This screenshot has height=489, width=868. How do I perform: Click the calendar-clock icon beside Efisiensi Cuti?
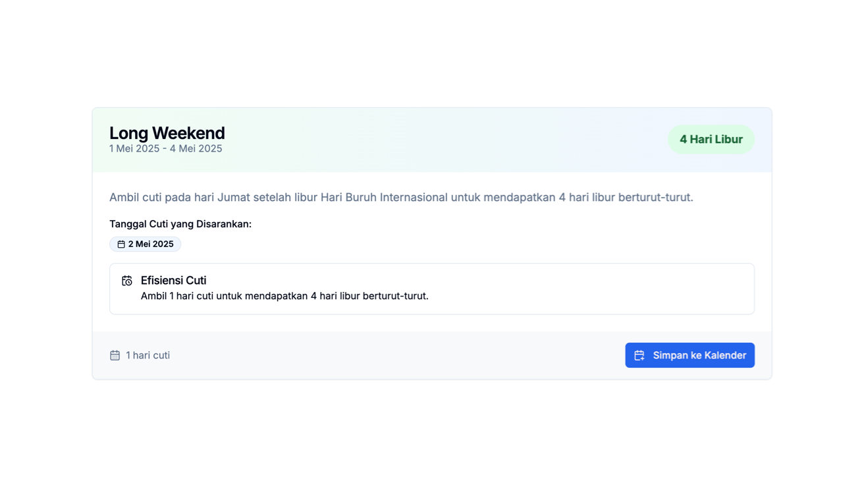click(127, 281)
